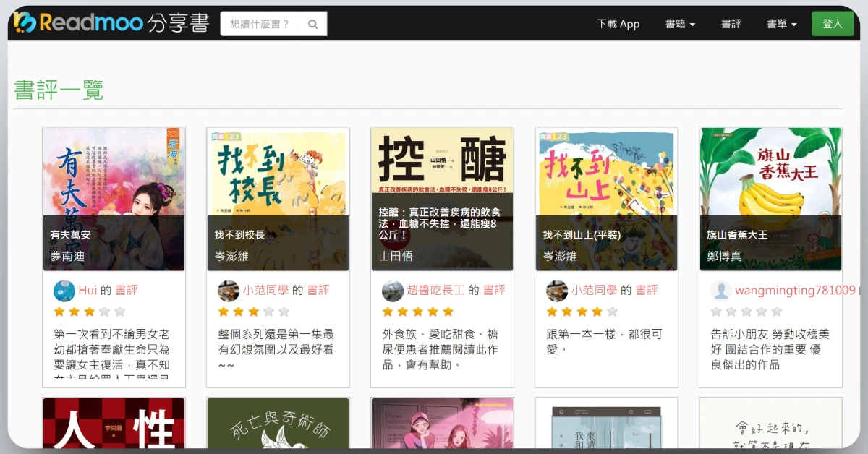Click Hui's avatar icon

[x=64, y=291]
